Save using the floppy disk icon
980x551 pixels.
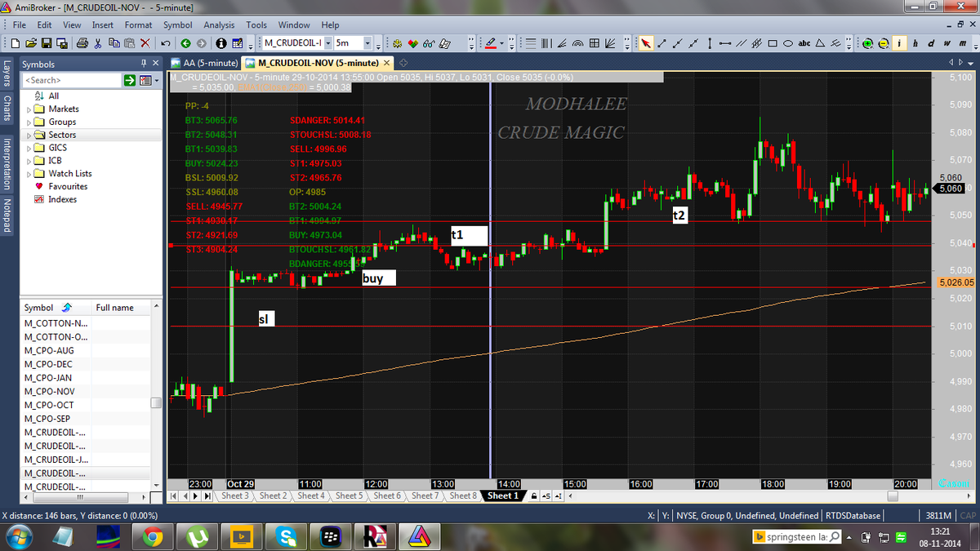(47, 43)
